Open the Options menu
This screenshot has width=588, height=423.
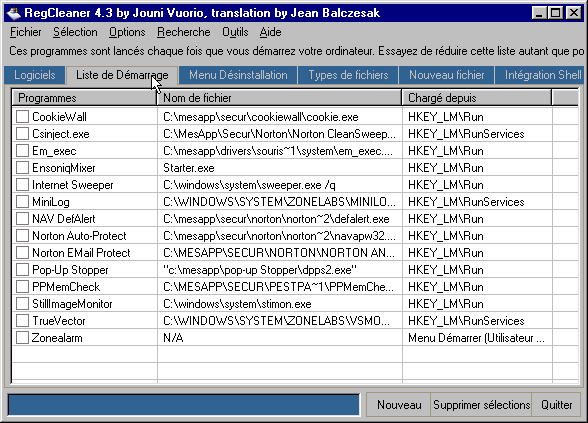pyautogui.click(x=127, y=32)
